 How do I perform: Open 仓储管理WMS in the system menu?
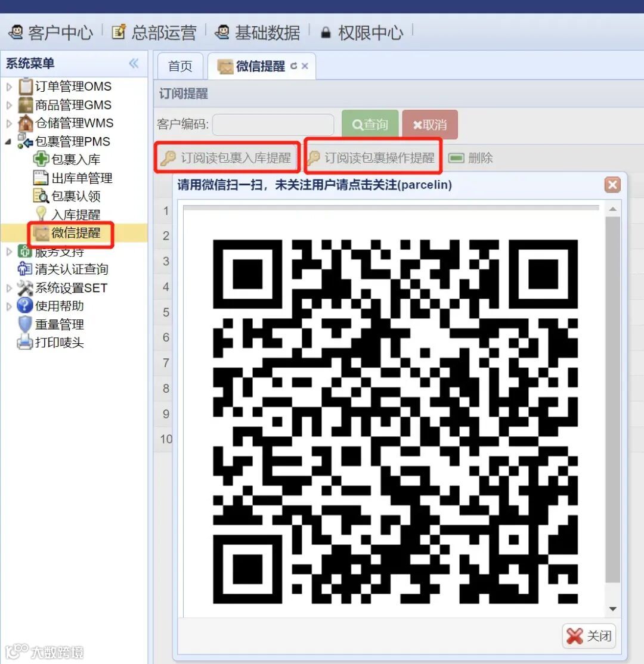click(x=74, y=123)
